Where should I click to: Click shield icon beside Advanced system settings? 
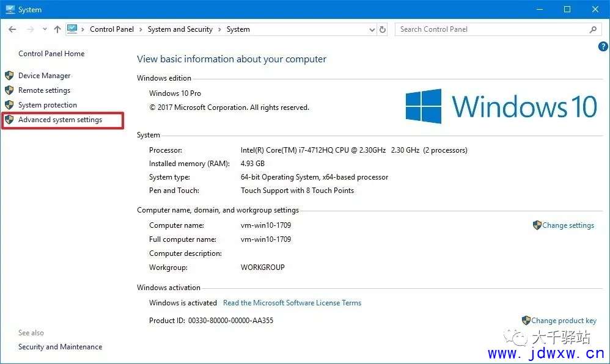coord(9,120)
